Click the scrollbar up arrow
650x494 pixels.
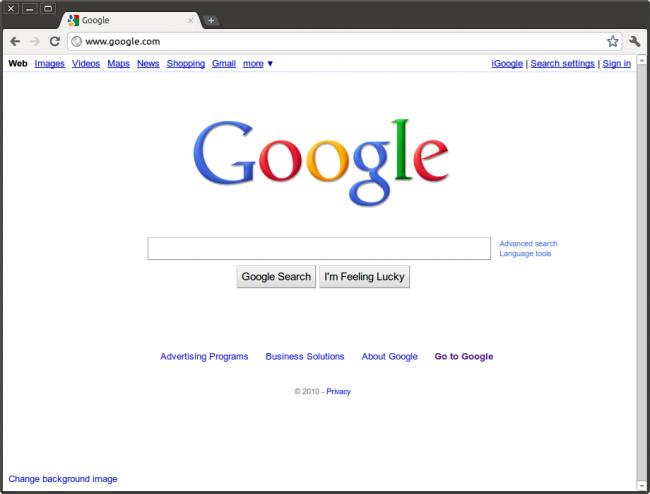[641, 61]
